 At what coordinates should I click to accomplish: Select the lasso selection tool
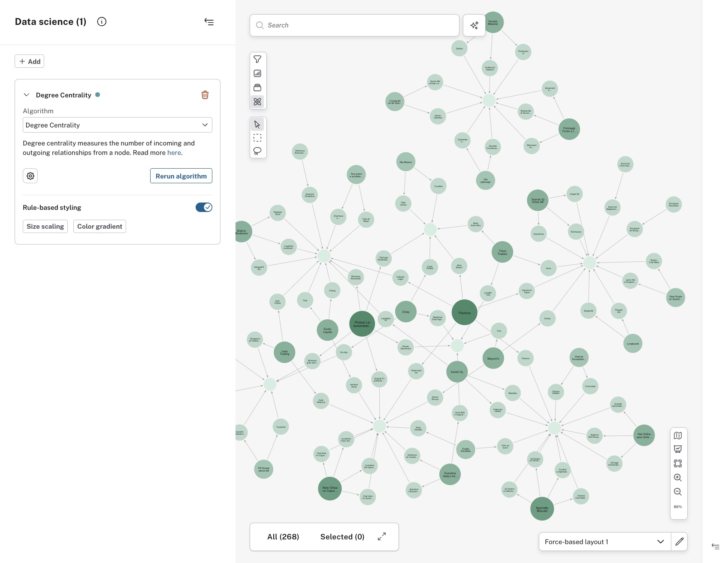pyautogui.click(x=257, y=151)
